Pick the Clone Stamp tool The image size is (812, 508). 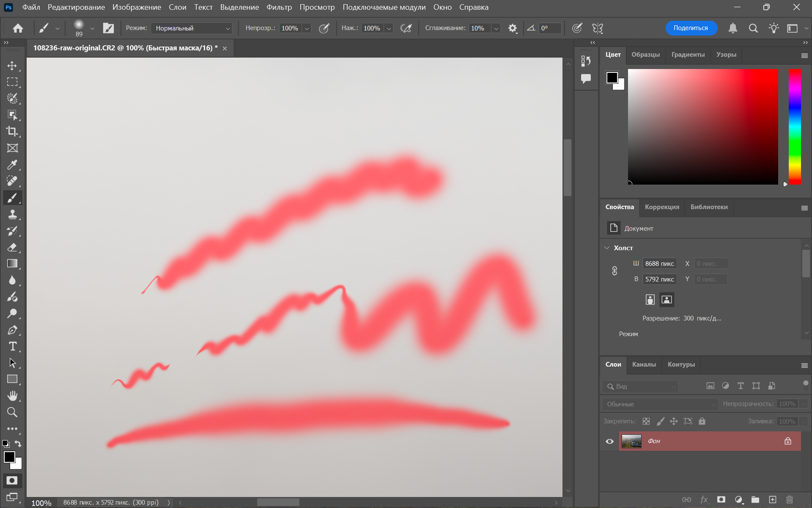(x=12, y=214)
